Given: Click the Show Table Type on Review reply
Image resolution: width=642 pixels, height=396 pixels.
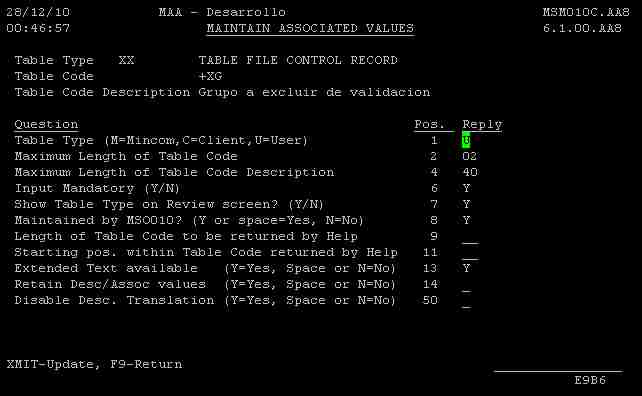Looking at the screenshot, I should click(x=466, y=204).
